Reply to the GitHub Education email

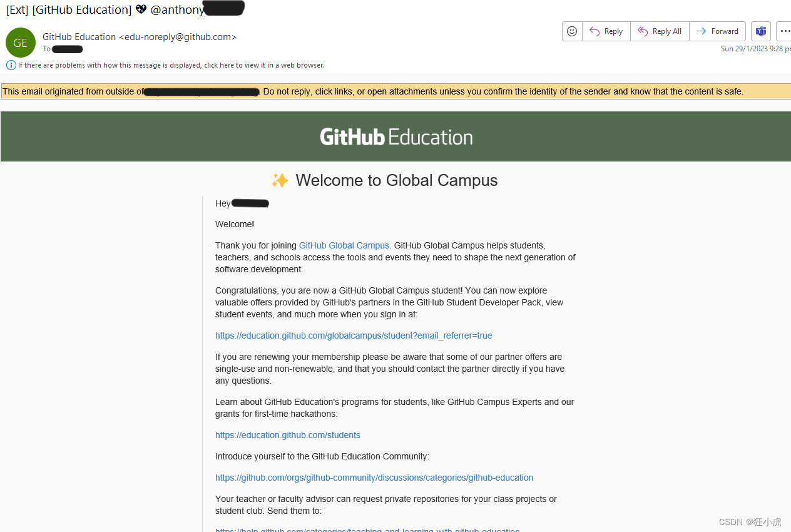tap(605, 31)
